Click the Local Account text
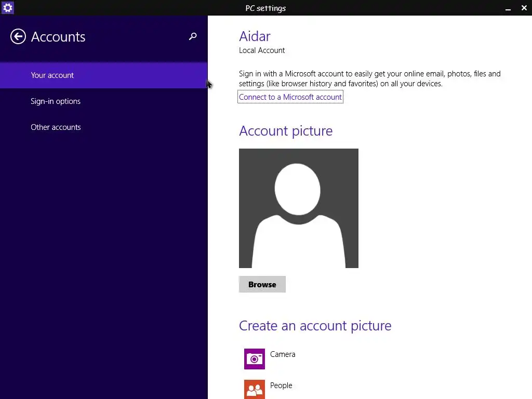Screen dimensions: 532x399 pyautogui.click(x=262, y=50)
